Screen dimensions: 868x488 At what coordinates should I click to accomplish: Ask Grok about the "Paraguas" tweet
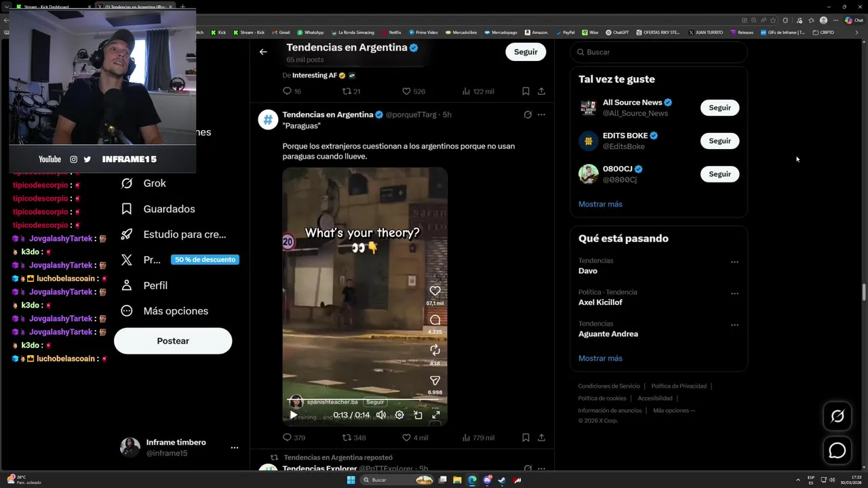click(528, 115)
